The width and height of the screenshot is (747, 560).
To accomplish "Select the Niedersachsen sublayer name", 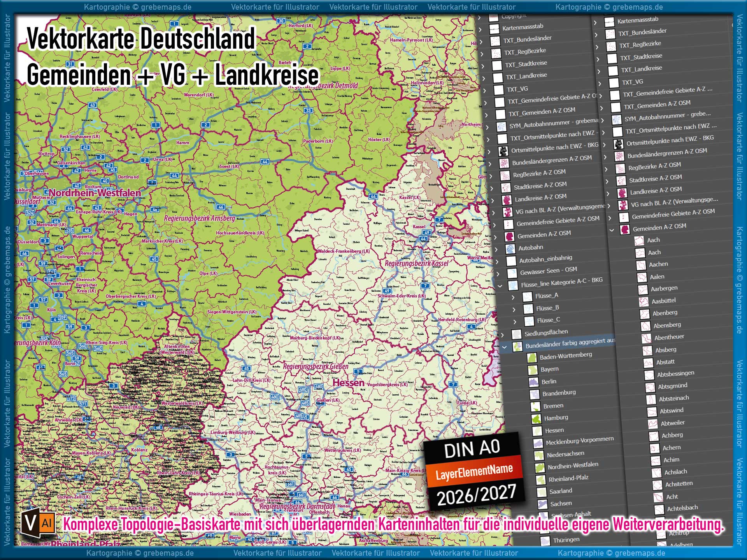I will click(565, 454).
